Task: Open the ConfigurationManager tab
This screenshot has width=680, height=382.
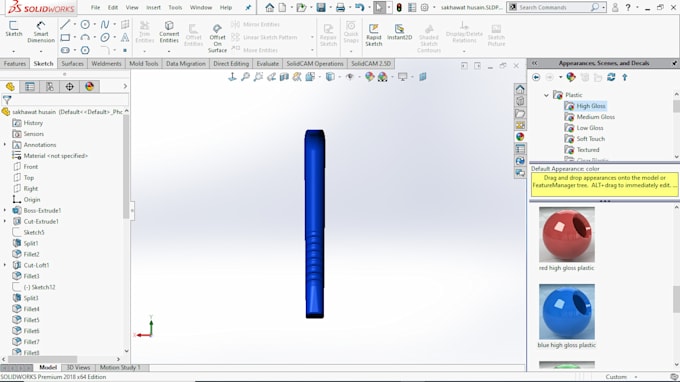Action: pos(50,87)
